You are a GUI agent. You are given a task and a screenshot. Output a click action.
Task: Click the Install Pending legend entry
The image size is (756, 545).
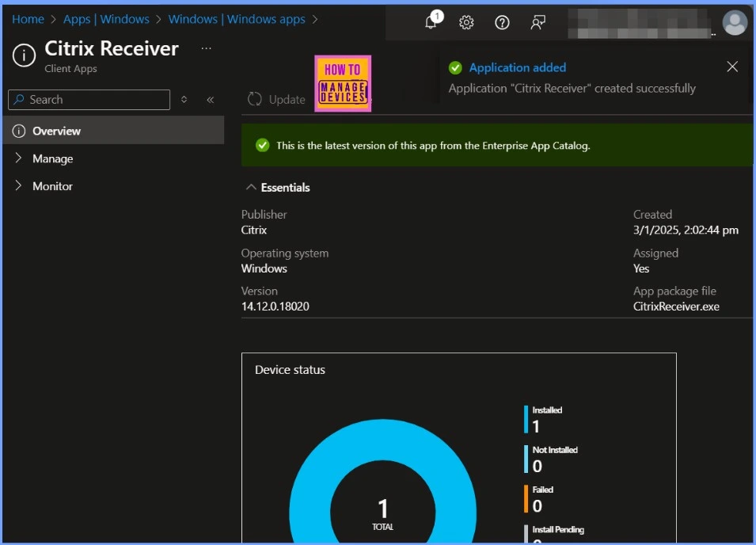coord(554,533)
